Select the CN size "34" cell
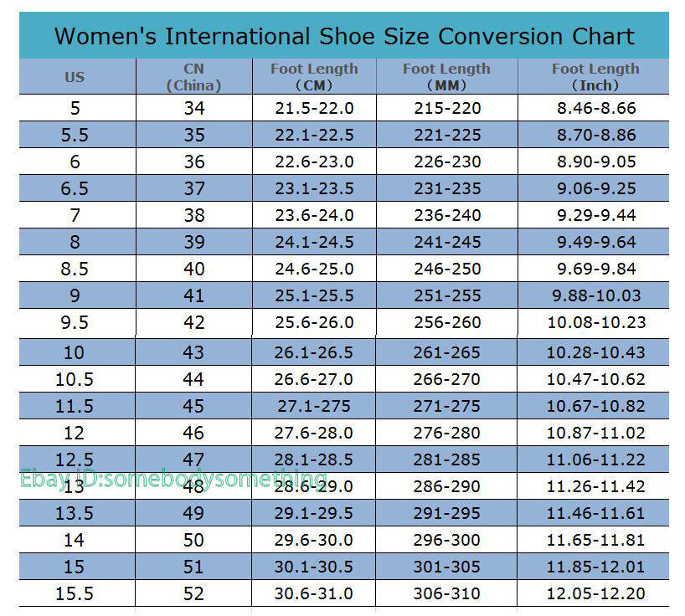The width and height of the screenshot is (685, 616). (194, 108)
